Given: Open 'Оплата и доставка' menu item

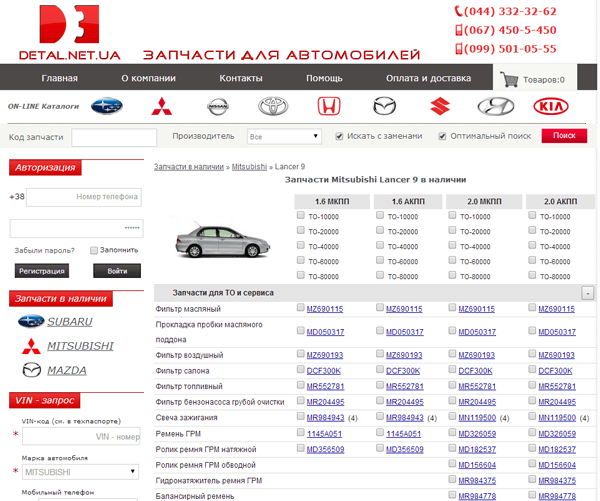Looking at the screenshot, I should pos(428,78).
